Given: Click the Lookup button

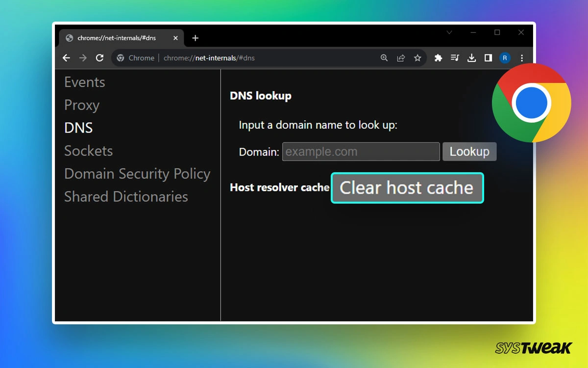Looking at the screenshot, I should pyautogui.click(x=469, y=151).
